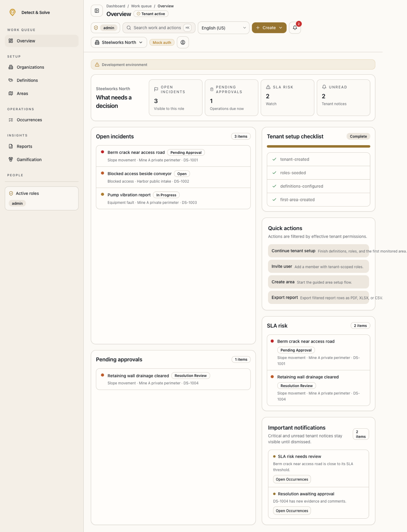Open Berm crack item in SLA risk panel

click(318, 352)
